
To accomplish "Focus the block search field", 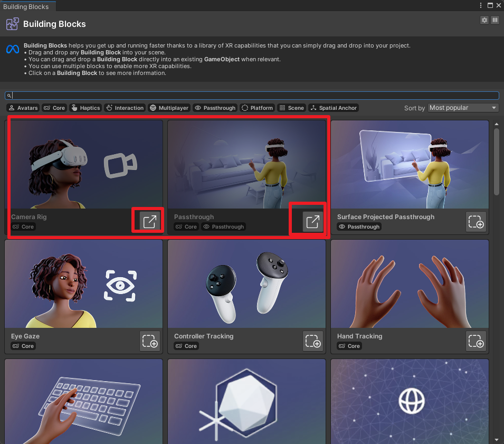I will point(252,96).
